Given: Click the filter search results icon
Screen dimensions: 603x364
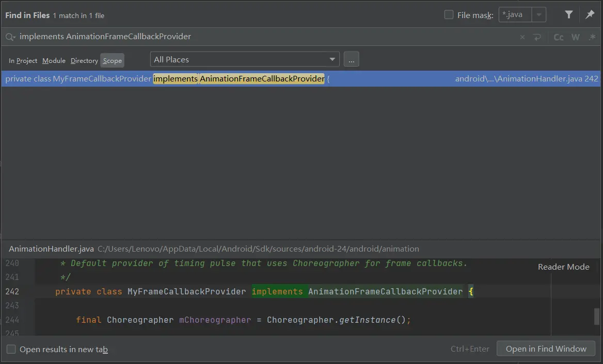Looking at the screenshot, I should coord(568,15).
